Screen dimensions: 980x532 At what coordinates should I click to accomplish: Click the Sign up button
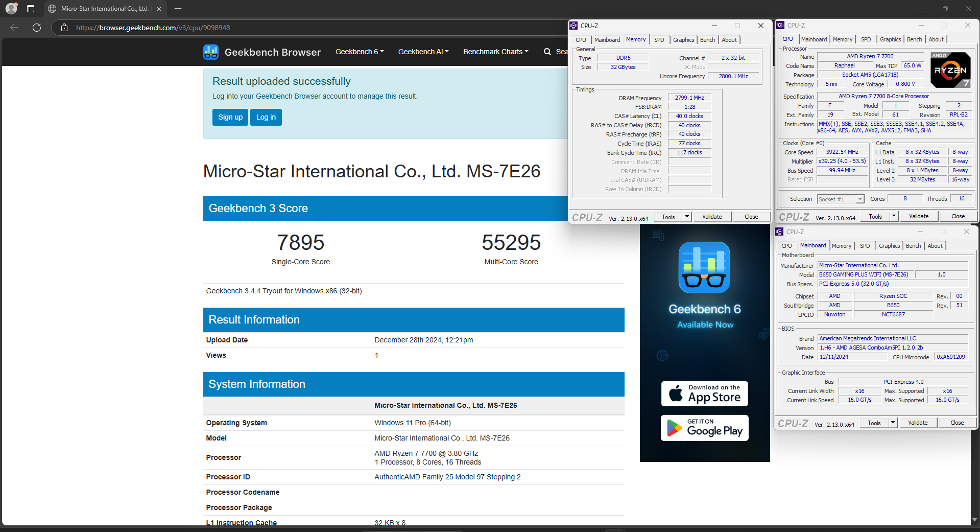tap(230, 117)
